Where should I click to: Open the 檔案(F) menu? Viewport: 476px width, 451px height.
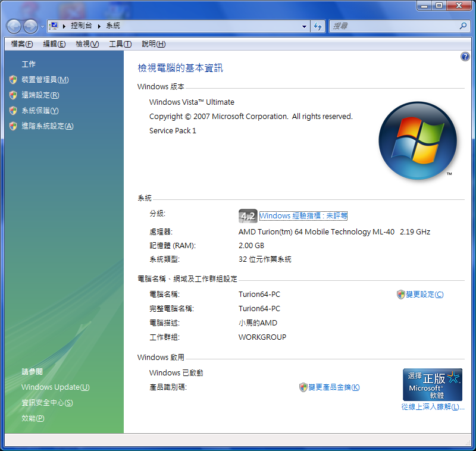22,44
